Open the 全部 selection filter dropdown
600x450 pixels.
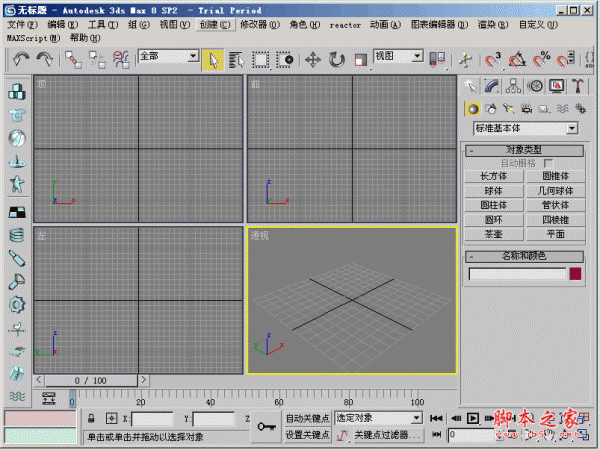[168, 57]
